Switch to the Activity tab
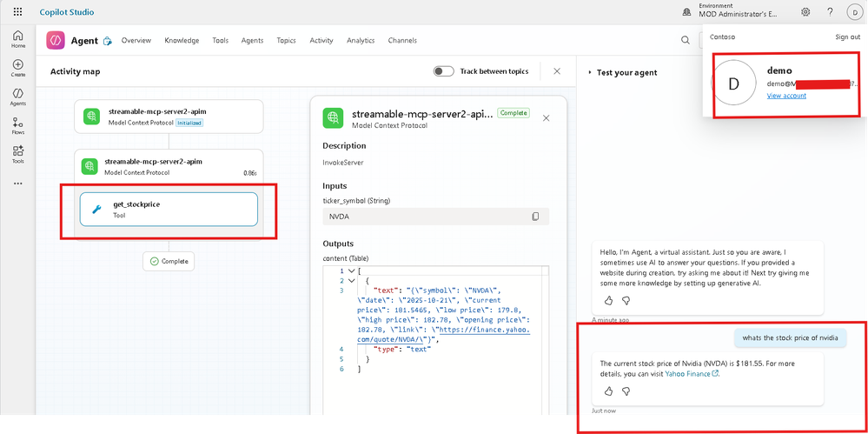Screen dimensions: 868x434 pos(321,41)
